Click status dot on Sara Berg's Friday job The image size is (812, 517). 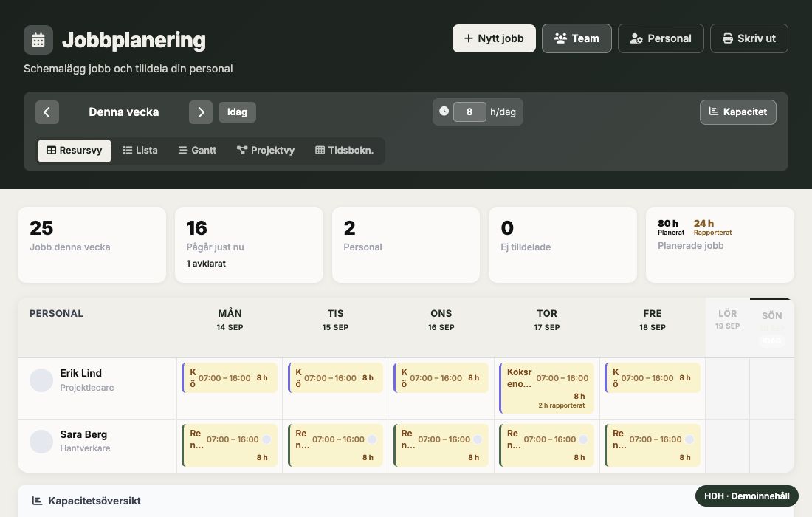point(689,439)
